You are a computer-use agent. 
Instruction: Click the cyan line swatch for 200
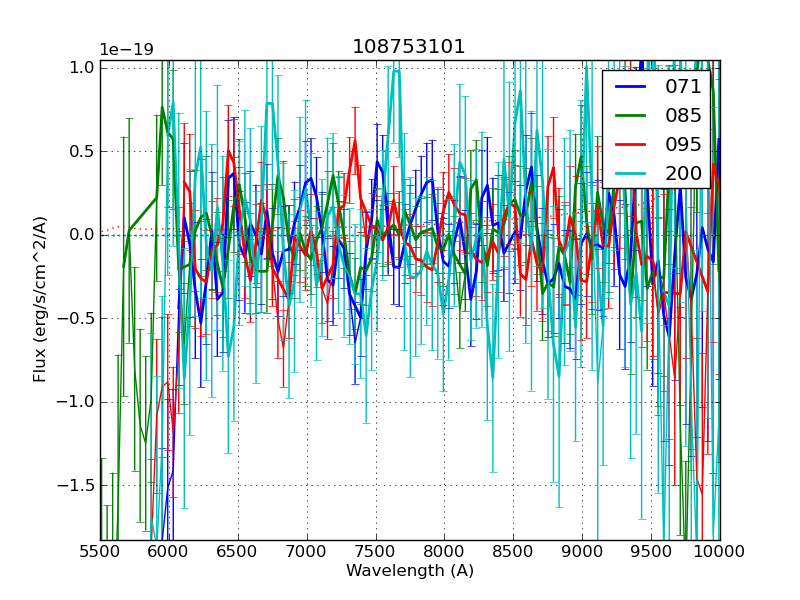(630, 173)
